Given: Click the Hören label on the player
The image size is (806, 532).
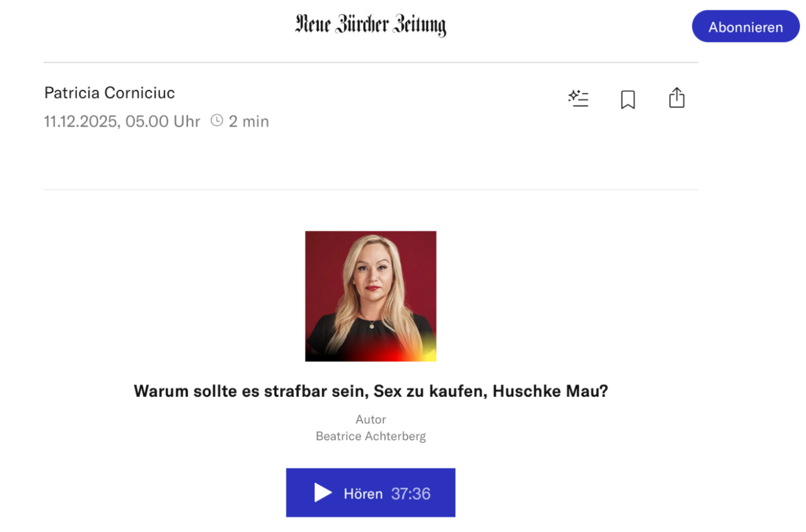Looking at the screenshot, I should tap(363, 493).
